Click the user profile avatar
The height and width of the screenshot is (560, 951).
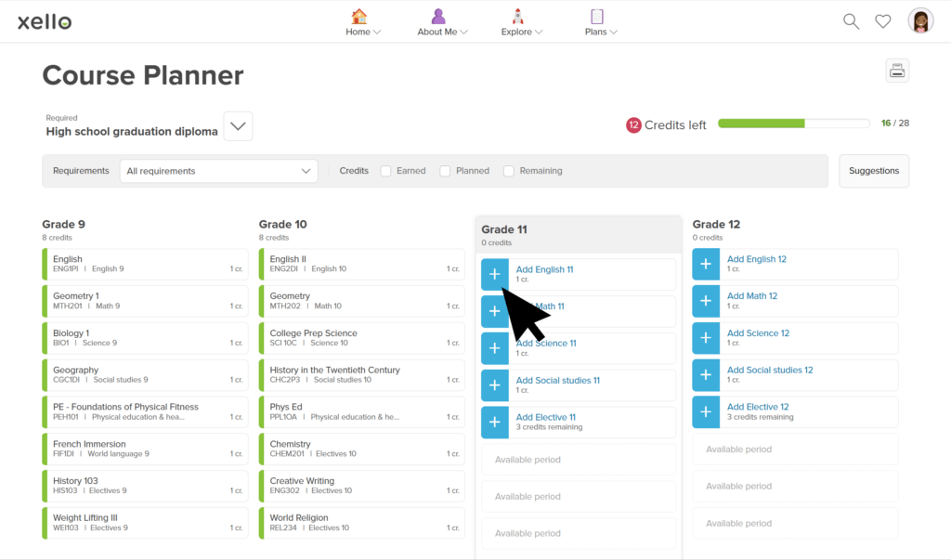pos(920,21)
